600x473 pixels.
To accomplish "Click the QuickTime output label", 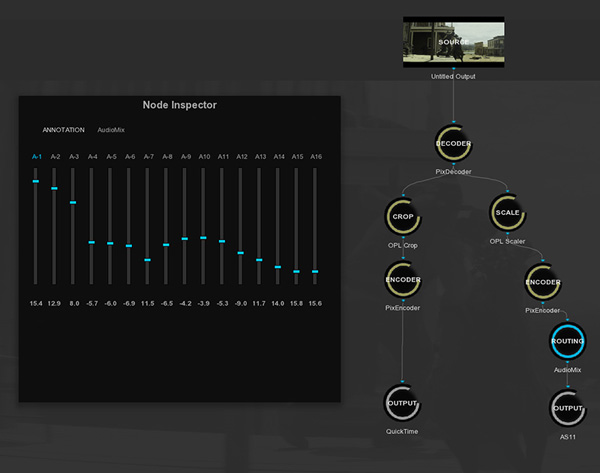I will 402,431.
